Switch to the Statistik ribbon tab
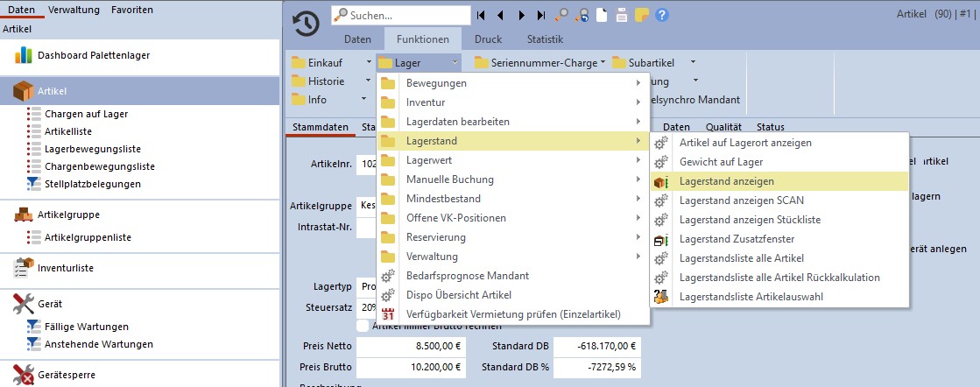The height and width of the screenshot is (387, 980). 545,39
